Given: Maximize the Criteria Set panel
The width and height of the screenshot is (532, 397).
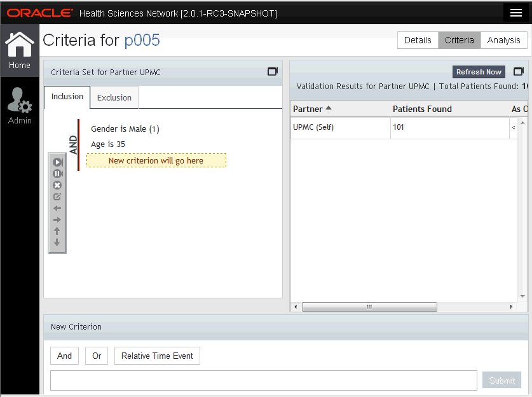Looking at the screenshot, I should [273, 71].
